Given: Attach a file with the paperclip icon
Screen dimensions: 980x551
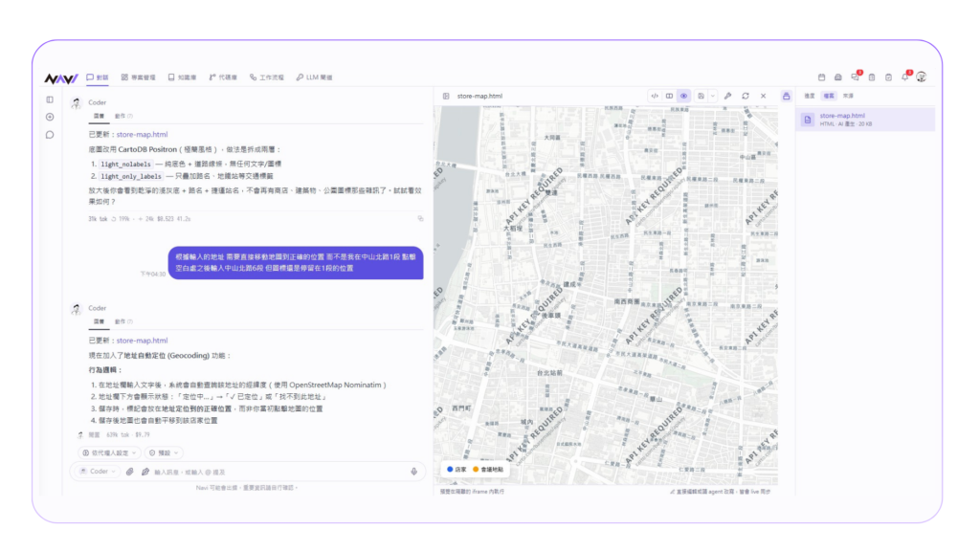Looking at the screenshot, I should [130, 472].
